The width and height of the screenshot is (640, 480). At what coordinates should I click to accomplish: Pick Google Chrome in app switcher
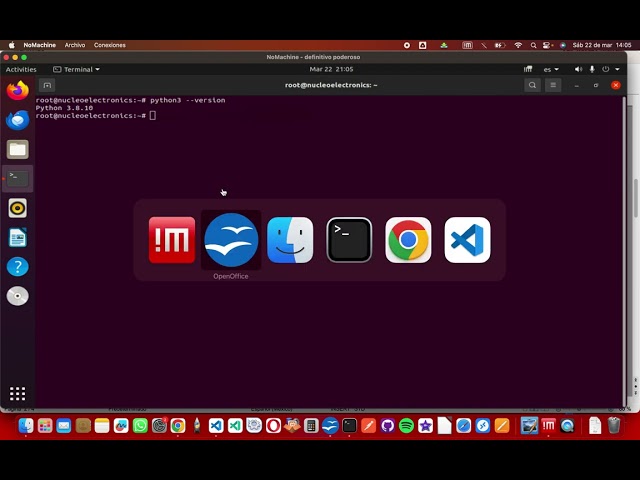(408, 240)
